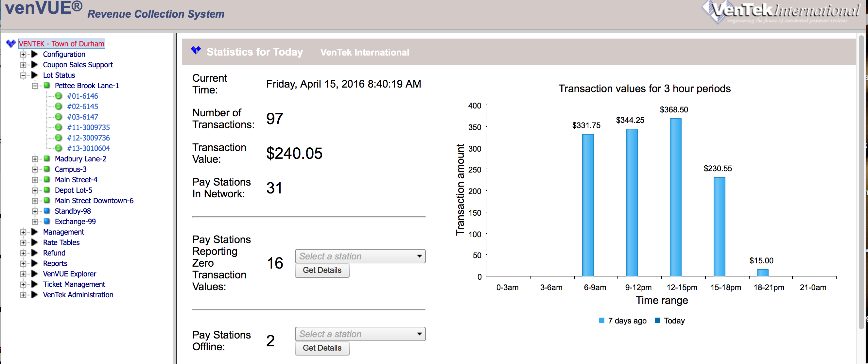Expand the Ticket Management node
The height and width of the screenshot is (364, 868).
[x=23, y=284]
